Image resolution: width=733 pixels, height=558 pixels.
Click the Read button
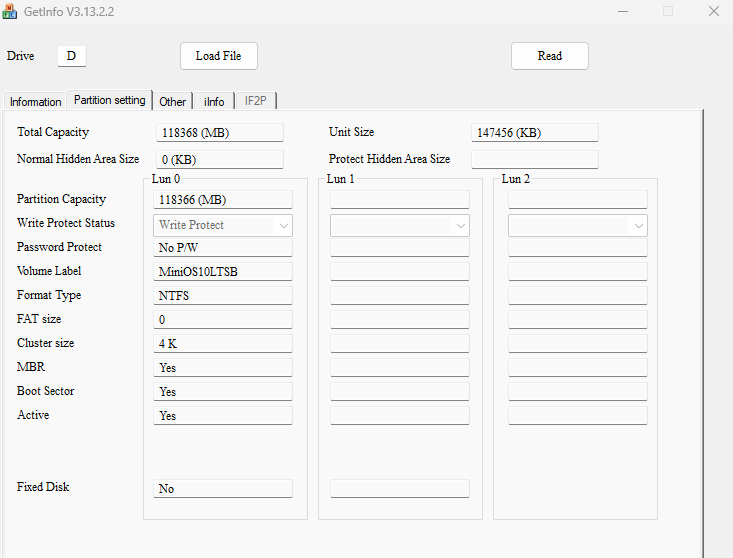coord(550,56)
